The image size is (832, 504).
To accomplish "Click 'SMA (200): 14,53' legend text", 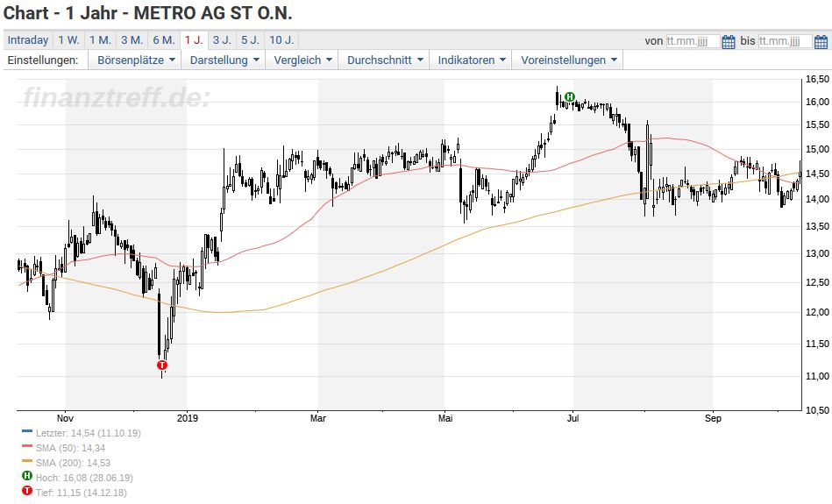I will (x=74, y=463).
